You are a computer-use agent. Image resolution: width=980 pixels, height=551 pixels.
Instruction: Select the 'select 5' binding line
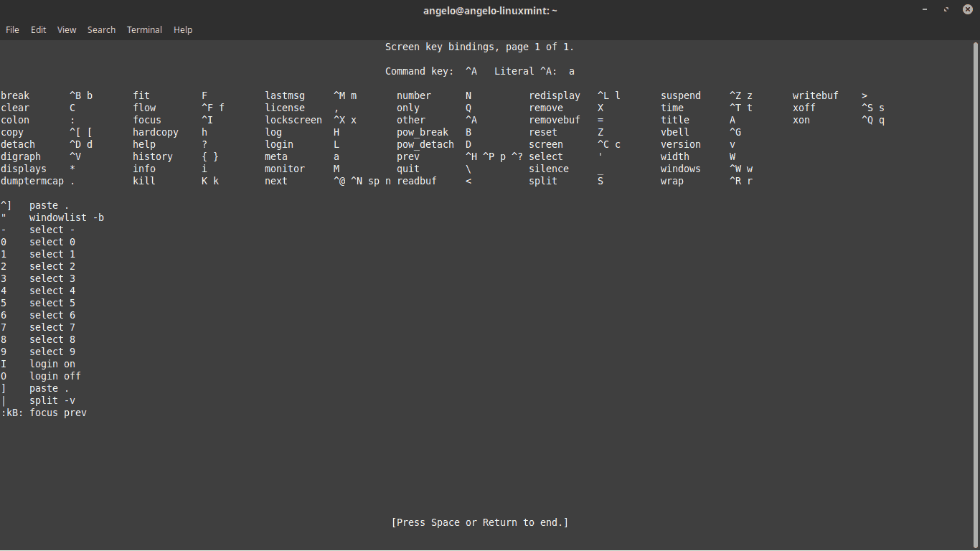click(x=52, y=303)
